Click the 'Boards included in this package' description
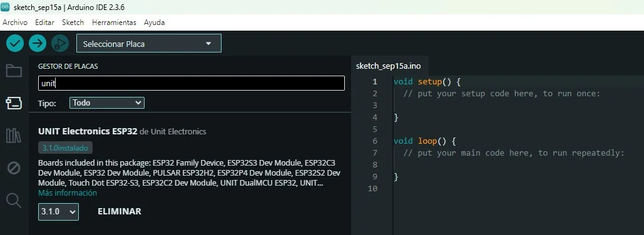 tap(190, 172)
